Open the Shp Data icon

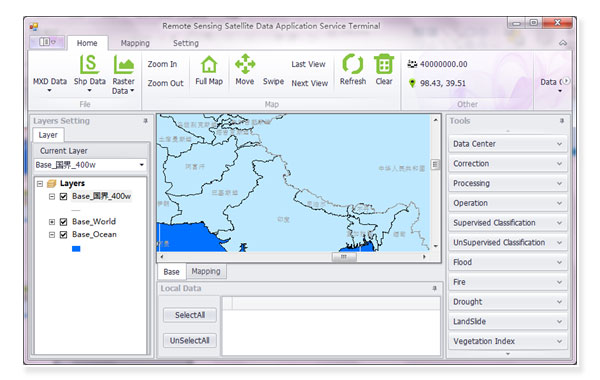click(89, 64)
